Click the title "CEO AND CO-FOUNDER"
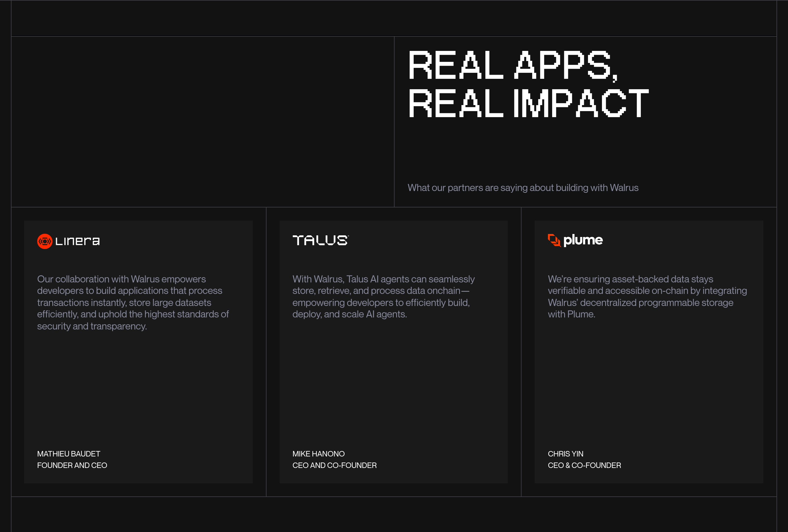Screen dimensions: 788x532 (334, 465)
